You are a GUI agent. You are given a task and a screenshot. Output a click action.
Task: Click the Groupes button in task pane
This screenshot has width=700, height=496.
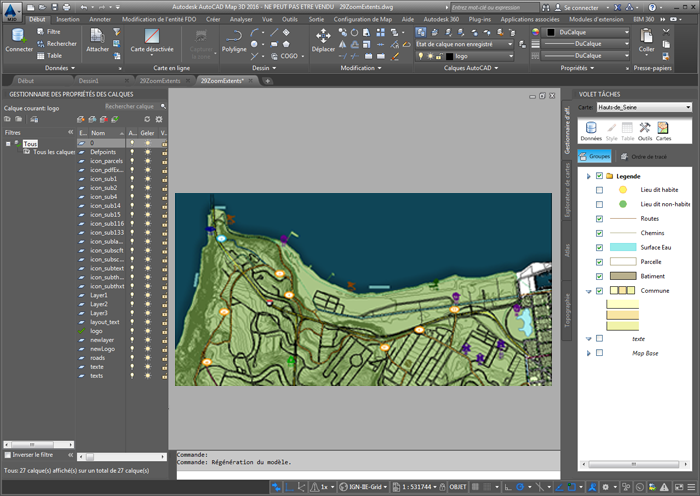pyautogui.click(x=595, y=156)
